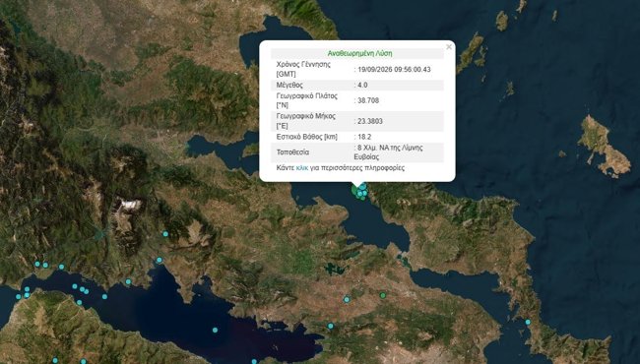Click the longitude value '23.3803'
The width and height of the screenshot is (640, 364).
(x=370, y=121)
